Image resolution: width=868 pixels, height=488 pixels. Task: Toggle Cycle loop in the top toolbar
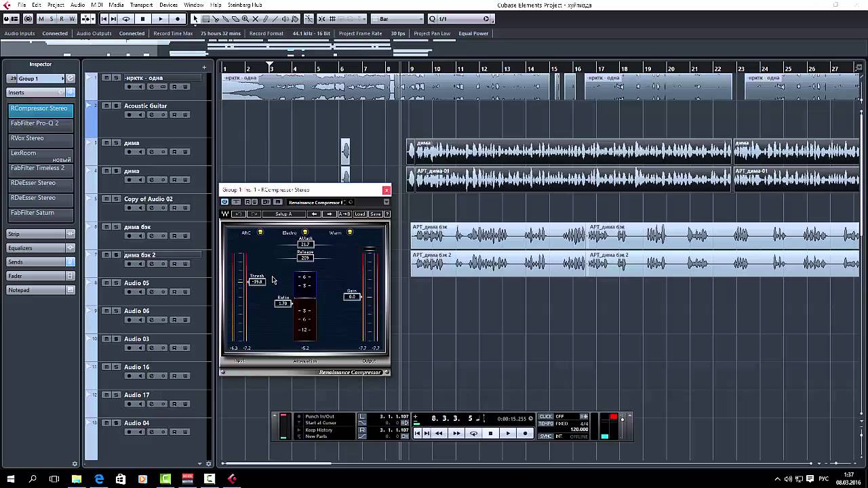click(126, 19)
